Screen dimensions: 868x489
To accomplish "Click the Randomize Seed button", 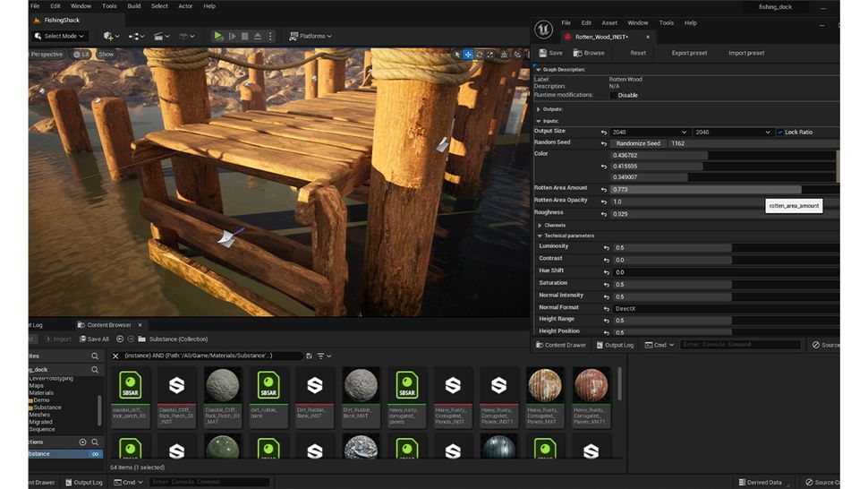I will (x=637, y=143).
